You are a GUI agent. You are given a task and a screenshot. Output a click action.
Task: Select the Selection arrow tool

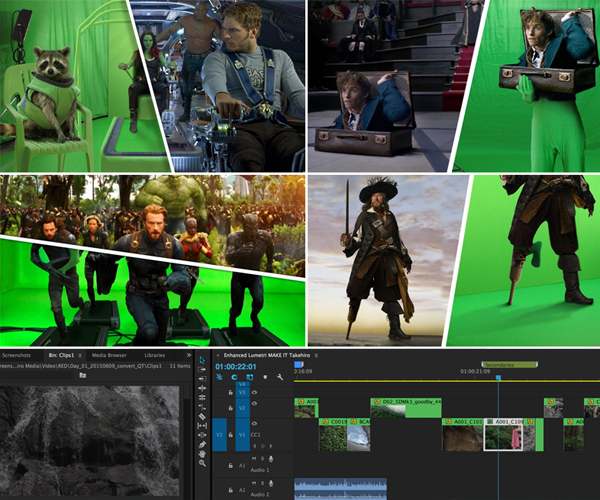(x=202, y=360)
